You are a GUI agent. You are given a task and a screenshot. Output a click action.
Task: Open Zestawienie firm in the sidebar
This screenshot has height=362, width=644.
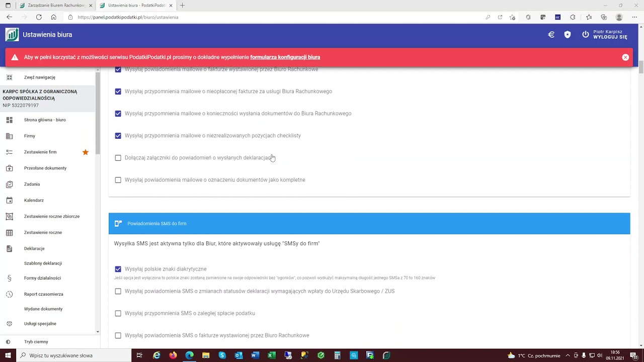[40, 152]
